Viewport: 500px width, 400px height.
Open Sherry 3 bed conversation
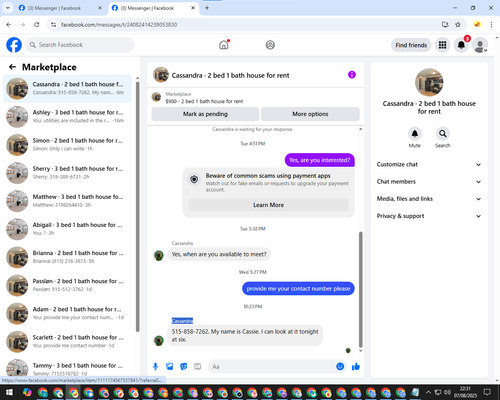[67, 173]
